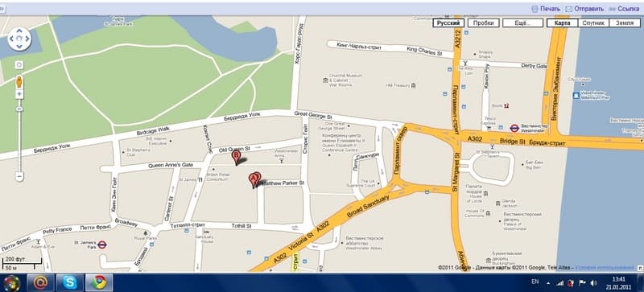Viewport: 644px width, 292px height.
Task: Click the House of Commons landmark icon
Action: (x=488, y=212)
